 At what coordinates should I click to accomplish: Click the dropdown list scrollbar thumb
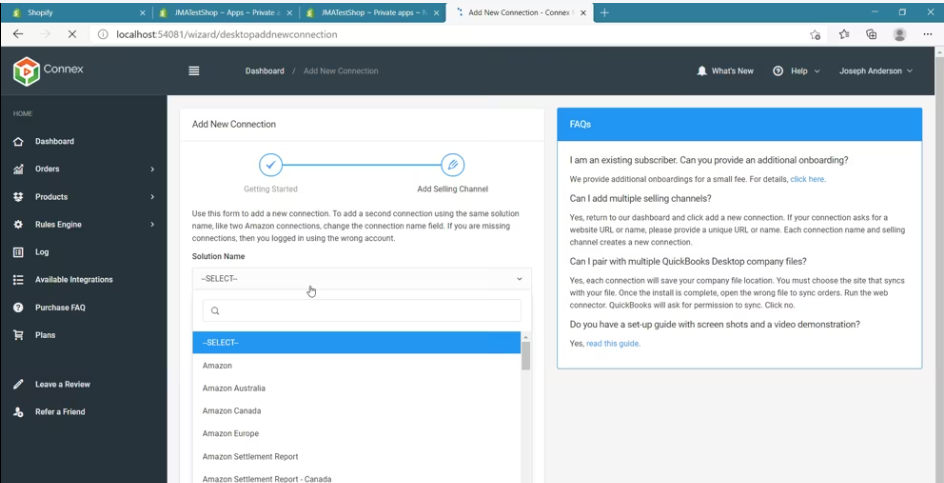tap(526, 355)
